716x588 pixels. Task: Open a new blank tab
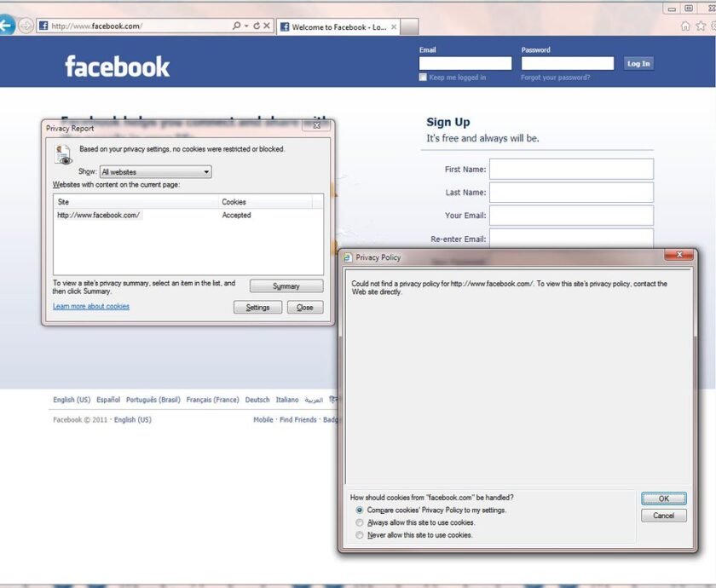409,27
